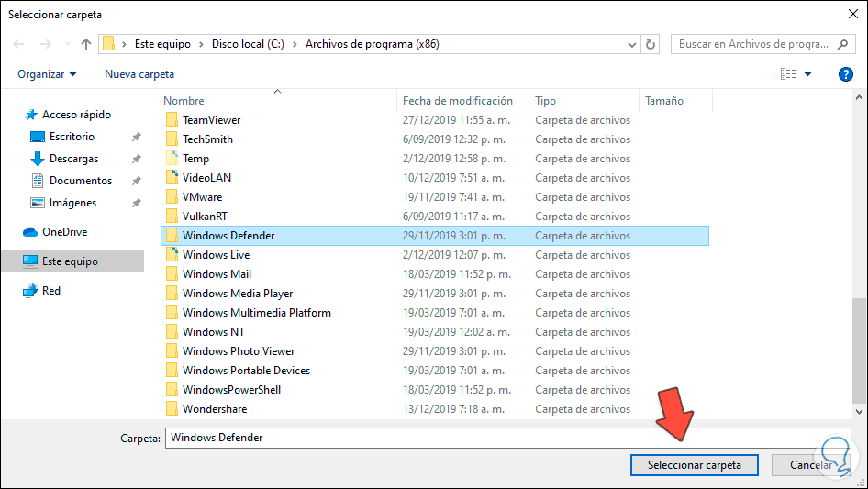Select Este equipo in address breadcrumb
The image size is (868, 489).
[x=162, y=44]
